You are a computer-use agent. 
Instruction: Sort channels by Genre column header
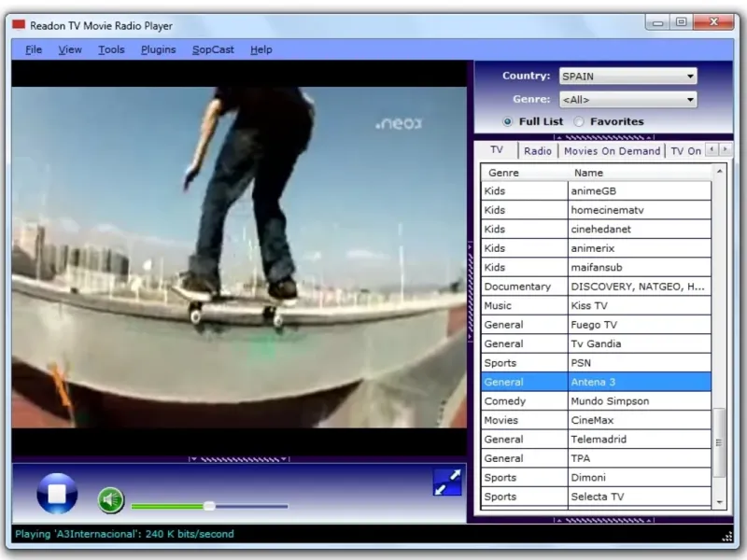pos(524,173)
